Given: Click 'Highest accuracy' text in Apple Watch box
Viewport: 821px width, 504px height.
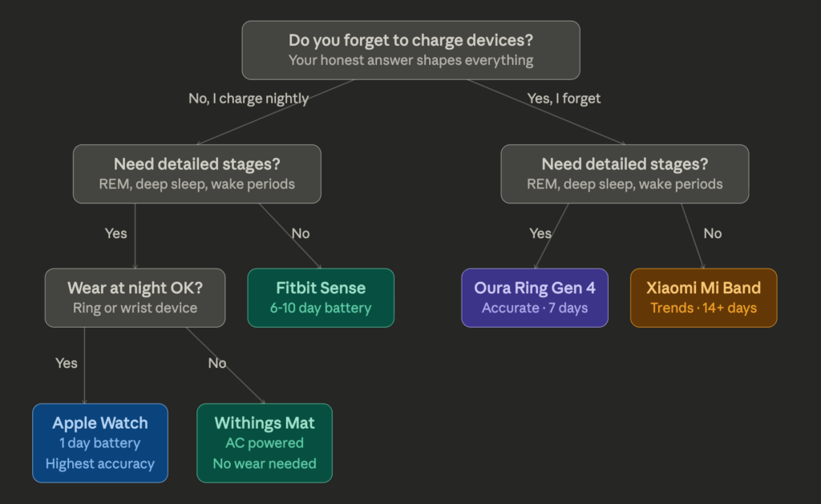Looking at the screenshot, I should [x=100, y=464].
